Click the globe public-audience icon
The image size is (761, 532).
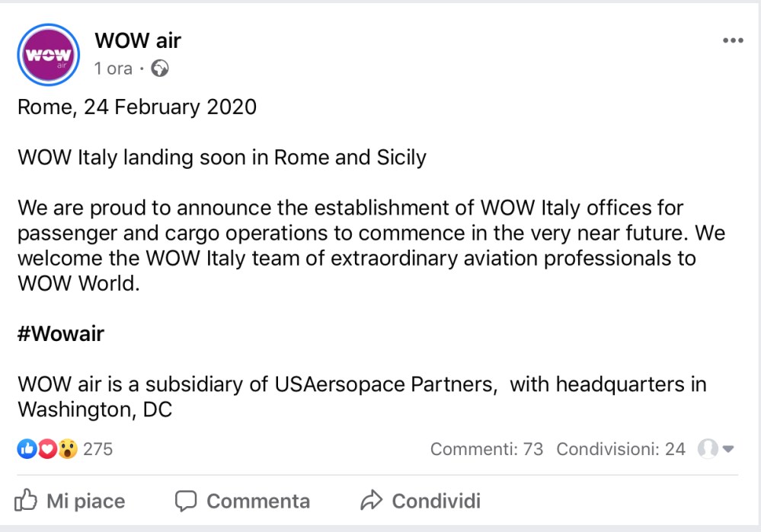click(x=160, y=68)
